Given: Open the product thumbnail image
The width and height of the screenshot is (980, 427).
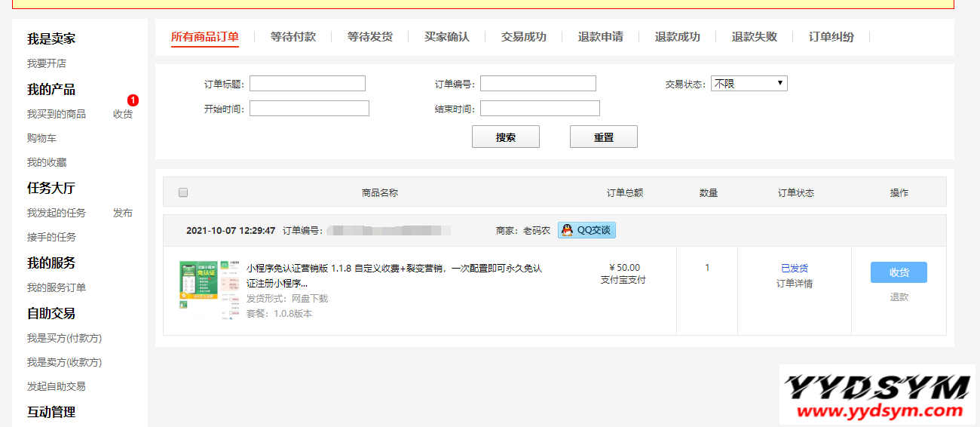Looking at the screenshot, I should pos(199,290).
